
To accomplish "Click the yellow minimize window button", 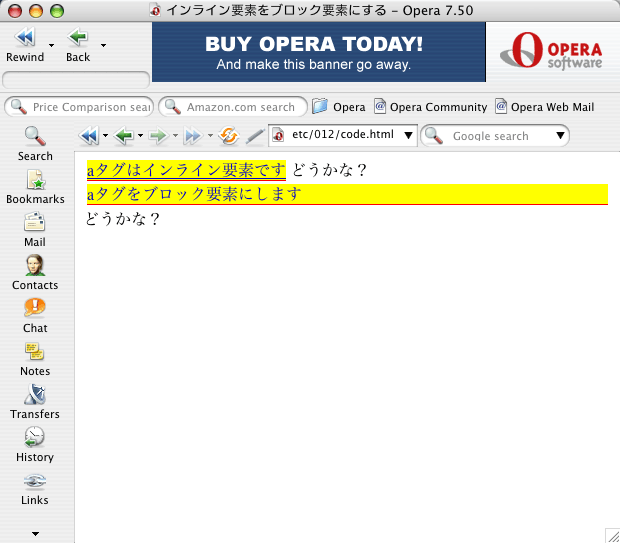I will pyautogui.click(x=36, y=11).
